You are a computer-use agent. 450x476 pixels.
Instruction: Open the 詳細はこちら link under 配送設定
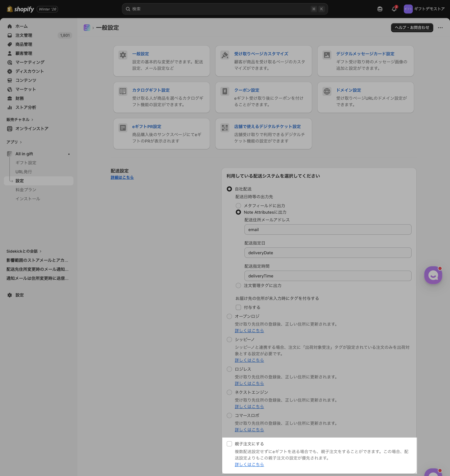[x=122, y=177]
